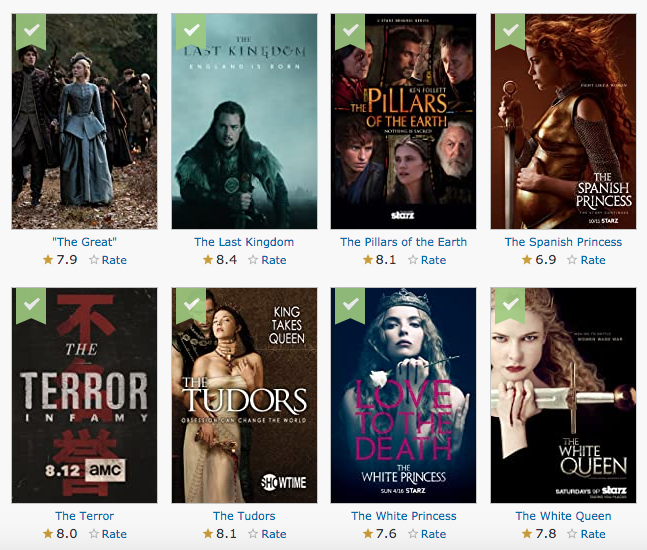The width and height of the screenshot is (647, 550).
Task: Toggle watchlist checkmark on The White Queen
Action: click(x=510, y=305)
